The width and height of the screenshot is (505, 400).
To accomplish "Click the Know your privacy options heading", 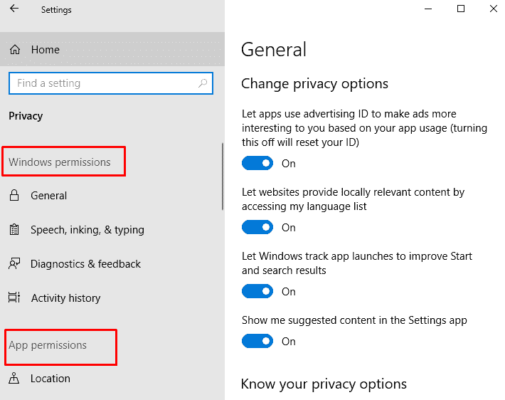I will tap(324, 384).
